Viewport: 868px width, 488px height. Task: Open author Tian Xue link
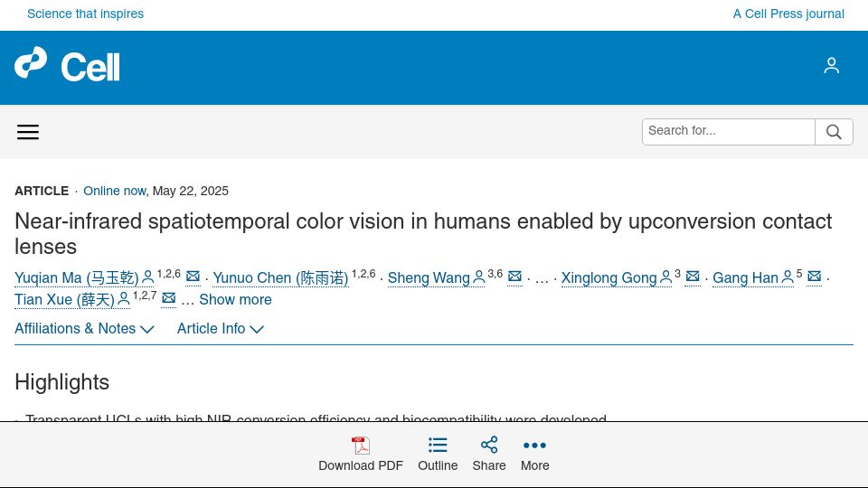click(64, 299)
